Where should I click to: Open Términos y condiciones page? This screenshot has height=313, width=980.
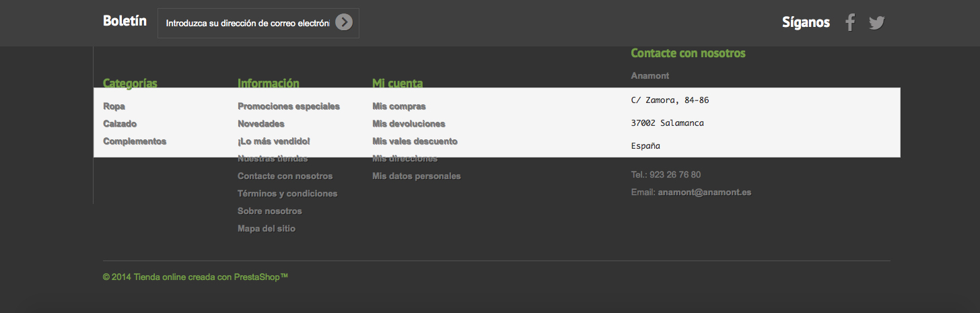click(x=287, y=194)
